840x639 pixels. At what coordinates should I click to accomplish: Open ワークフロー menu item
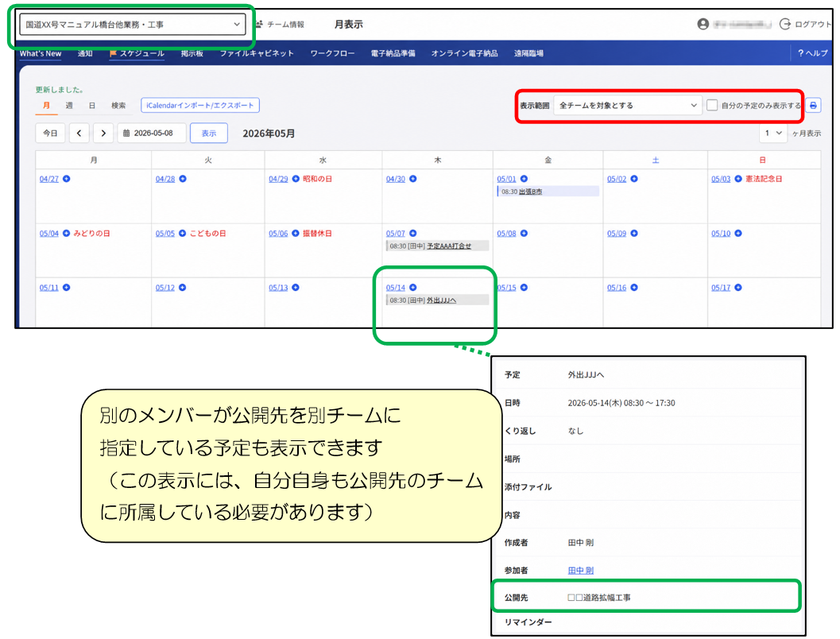332,53
